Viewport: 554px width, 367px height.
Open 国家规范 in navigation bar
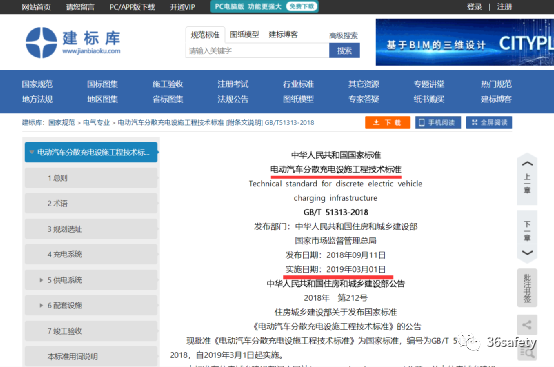point(37,84)
